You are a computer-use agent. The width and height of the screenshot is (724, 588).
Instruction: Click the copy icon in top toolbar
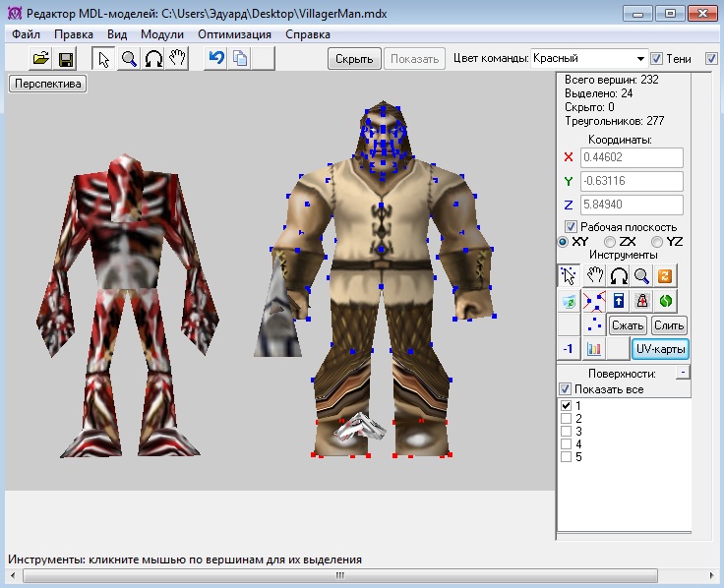(240, 59)
